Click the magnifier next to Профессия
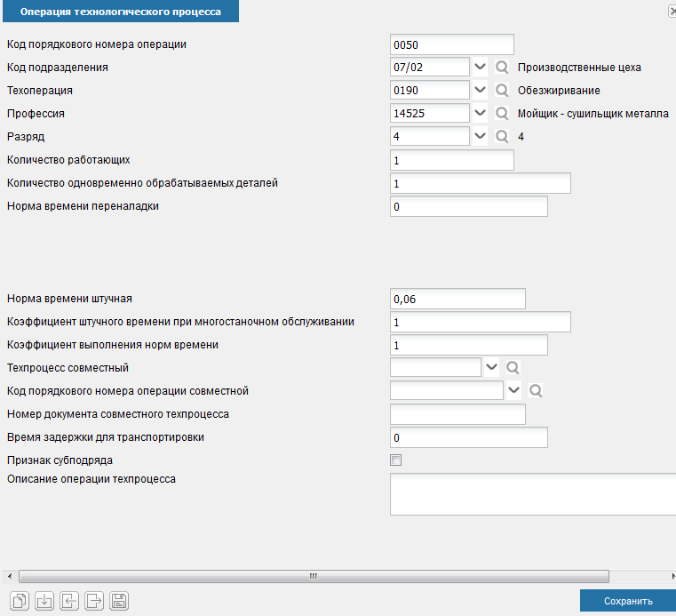 tap(502, 113)
